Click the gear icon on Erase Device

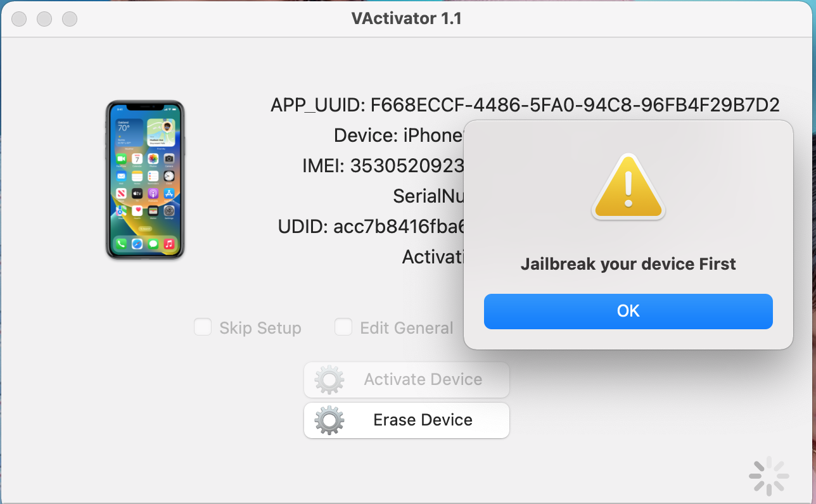click(x=329, y=420)
